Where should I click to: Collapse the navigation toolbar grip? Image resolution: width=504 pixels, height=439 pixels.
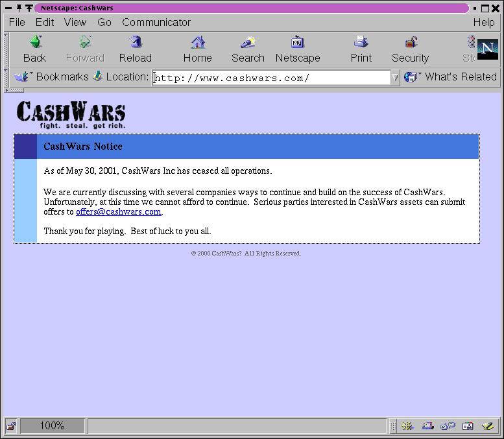[6, 49]
